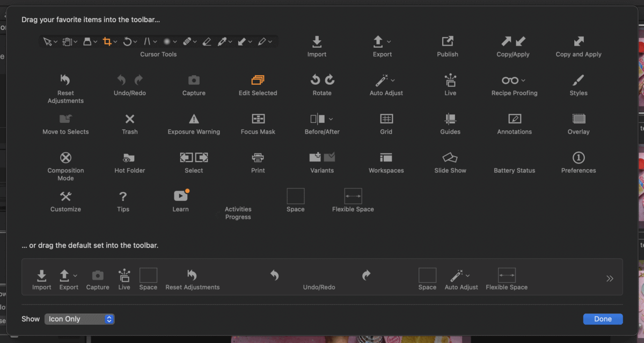Screen dimensions: 644x343
Task: Toggle the Before/After comparison icon
Action: point(318,119)
